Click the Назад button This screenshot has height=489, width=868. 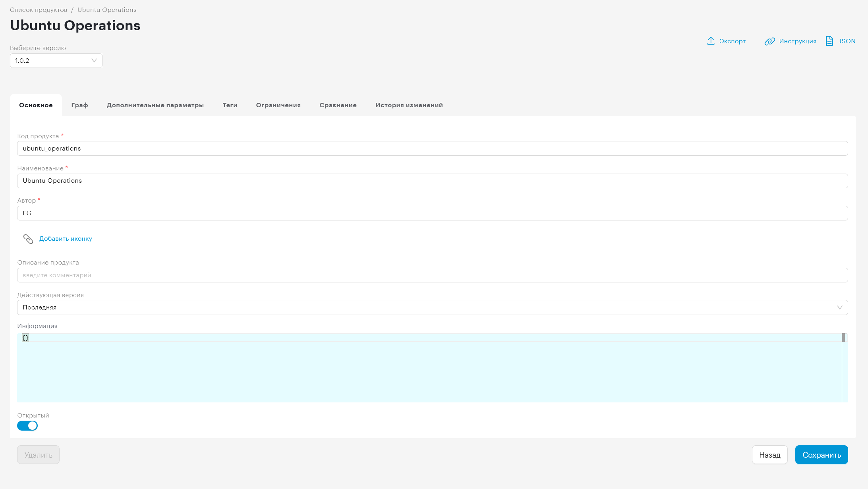point(770,455)
